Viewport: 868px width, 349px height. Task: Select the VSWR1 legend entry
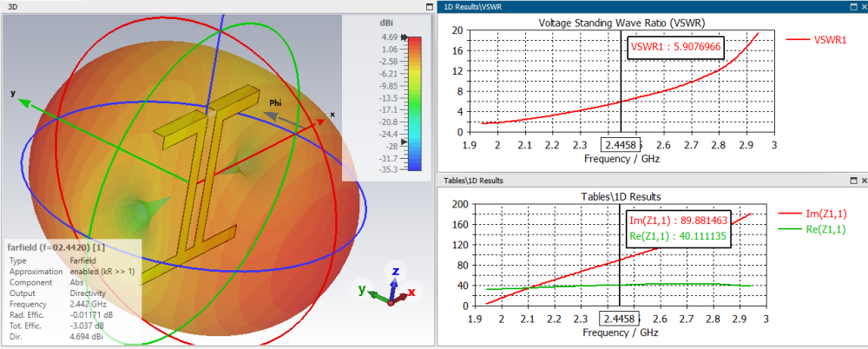point(817,39)
